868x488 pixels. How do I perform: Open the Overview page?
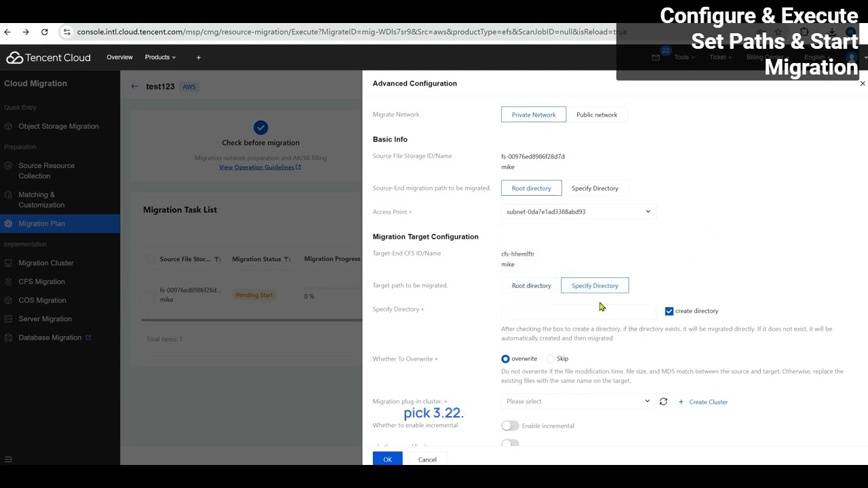click(x=119, y=58)
